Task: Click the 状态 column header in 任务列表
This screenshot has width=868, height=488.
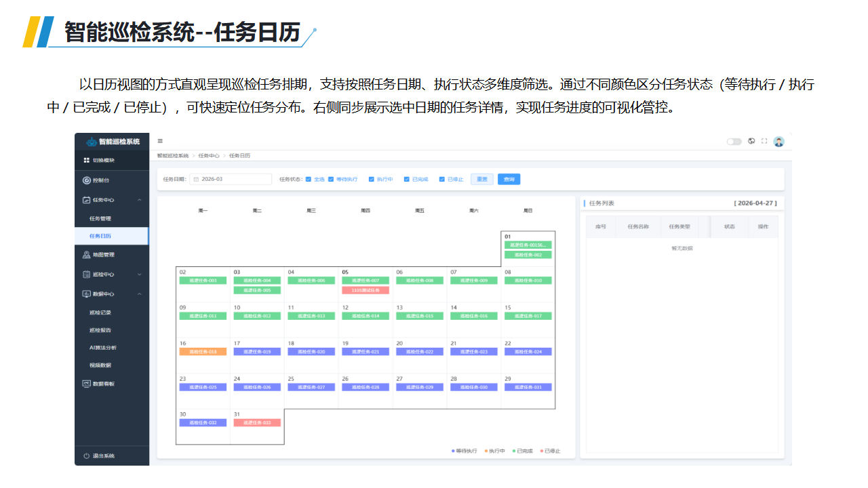Action: pos(730,226)
